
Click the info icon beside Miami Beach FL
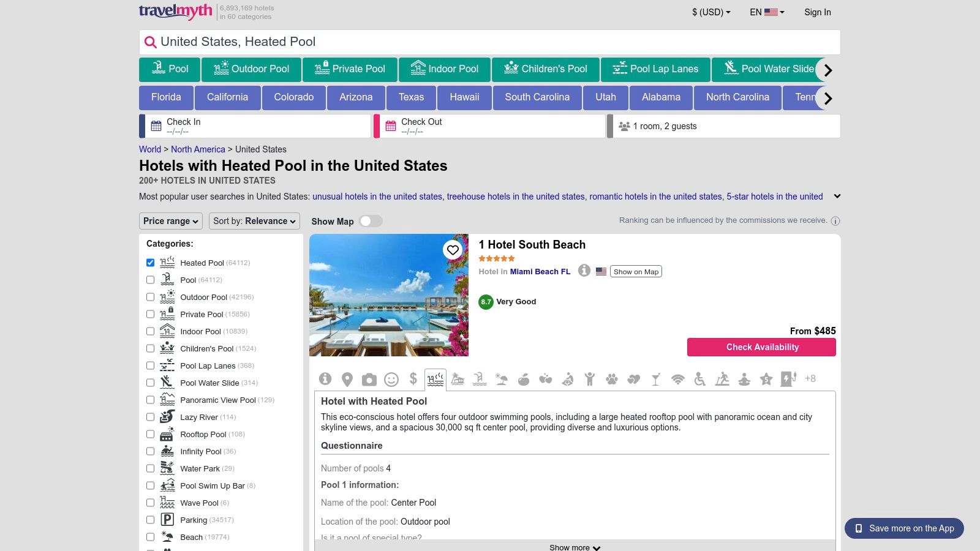click(584, 271)
